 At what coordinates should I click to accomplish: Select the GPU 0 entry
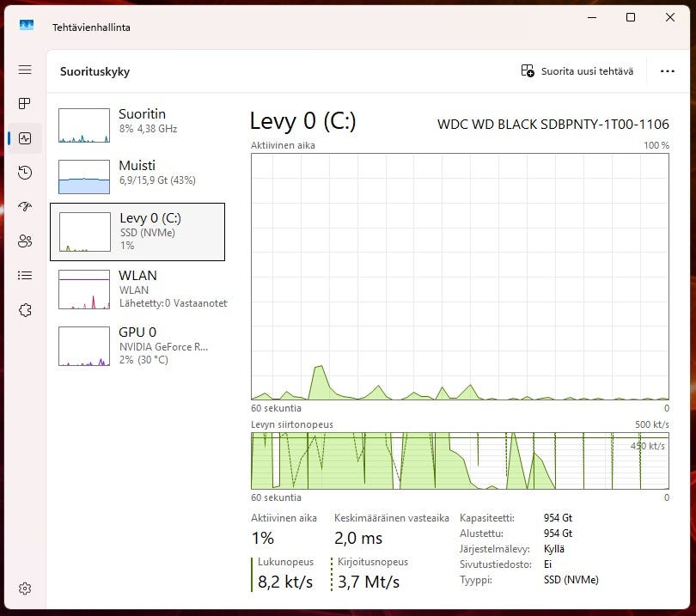pos(137,345)
